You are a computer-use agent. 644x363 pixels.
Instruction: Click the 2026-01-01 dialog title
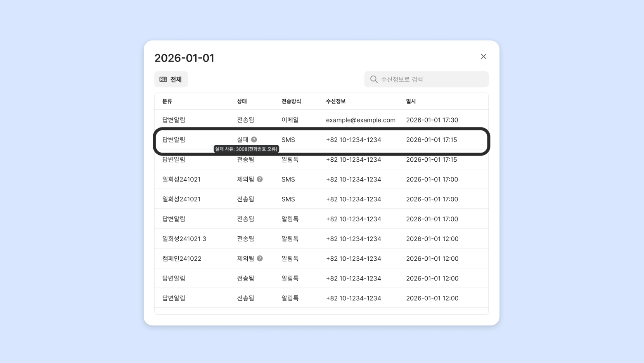(184, 58)
